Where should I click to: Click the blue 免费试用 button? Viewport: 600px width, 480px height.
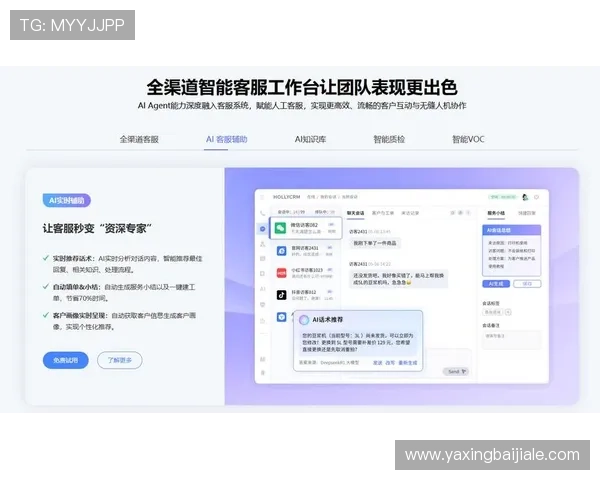coord(66,360)
